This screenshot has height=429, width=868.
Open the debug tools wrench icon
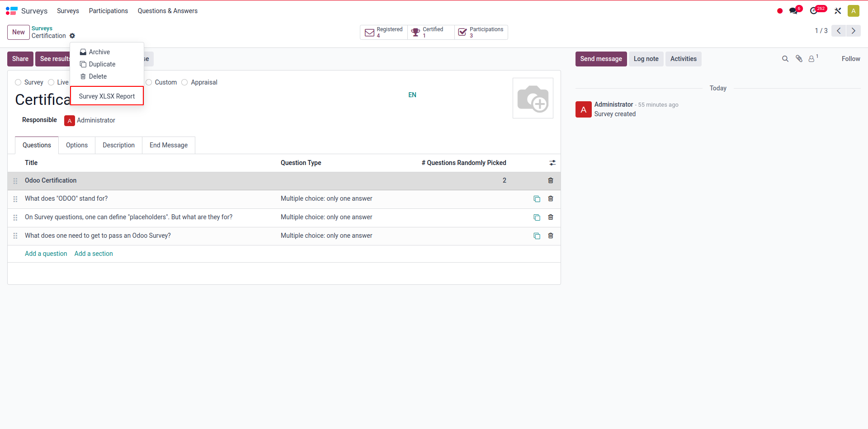tap(838, 11)
